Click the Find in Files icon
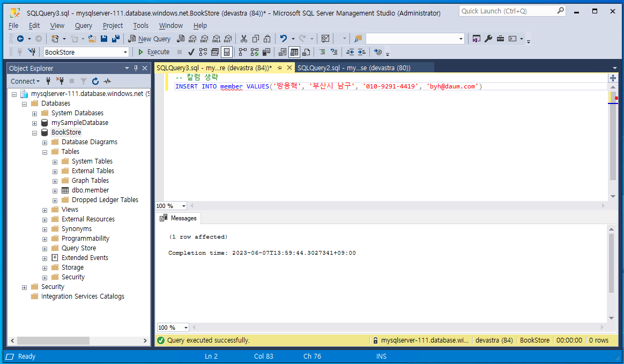The height and width of the screenshot is (364, 624). coord(358,39)
